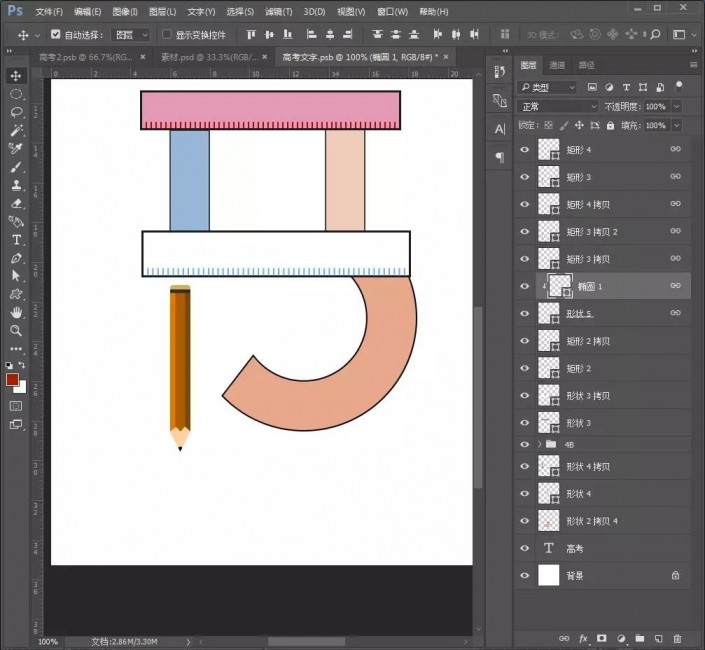The height and width of the screenshot is (650, 705).
Task: Create a new layer group
Action: click(x=640, y=638)
